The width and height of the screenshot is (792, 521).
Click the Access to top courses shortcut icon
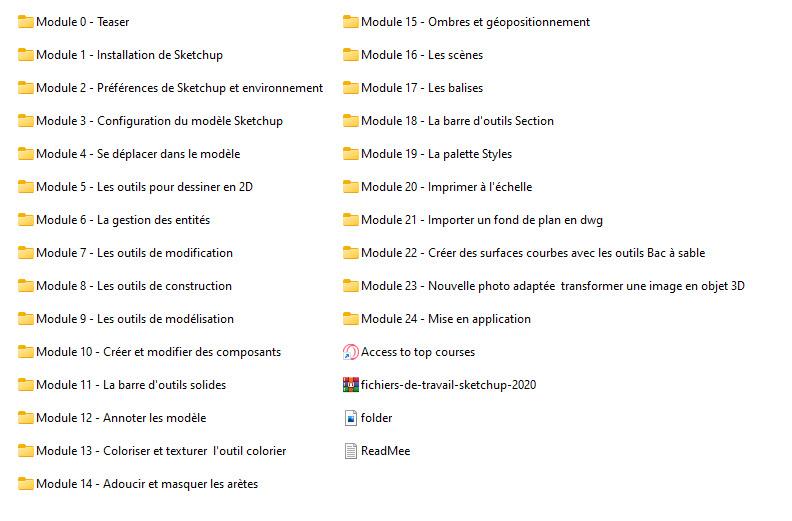click(x=351, y=352)
